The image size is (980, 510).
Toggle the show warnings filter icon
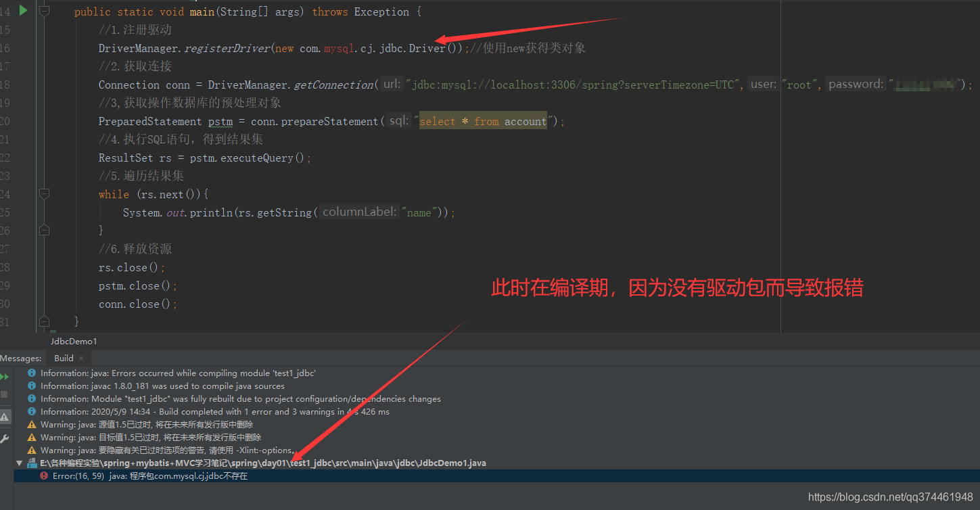(x=5, y=417)
